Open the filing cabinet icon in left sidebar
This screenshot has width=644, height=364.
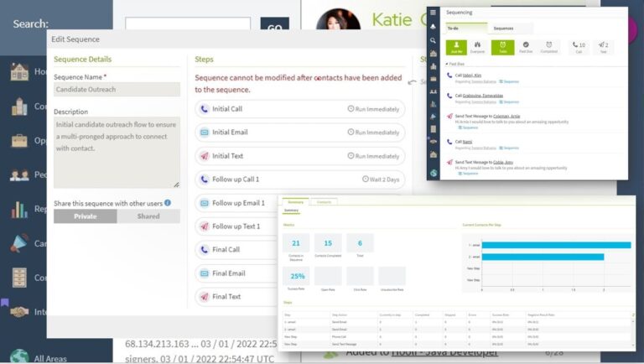pyautogui.click(x=19, y=278)
